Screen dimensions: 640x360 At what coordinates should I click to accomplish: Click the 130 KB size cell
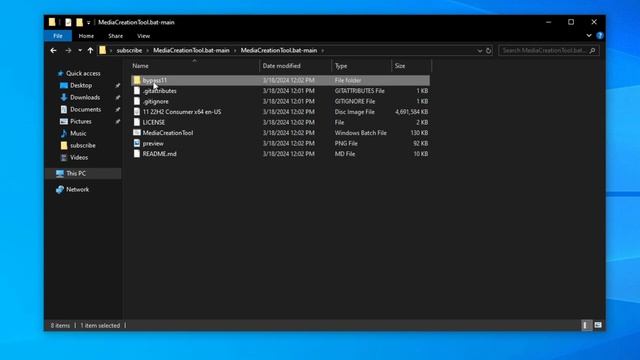pyautogui.click(x=419, y=133)
